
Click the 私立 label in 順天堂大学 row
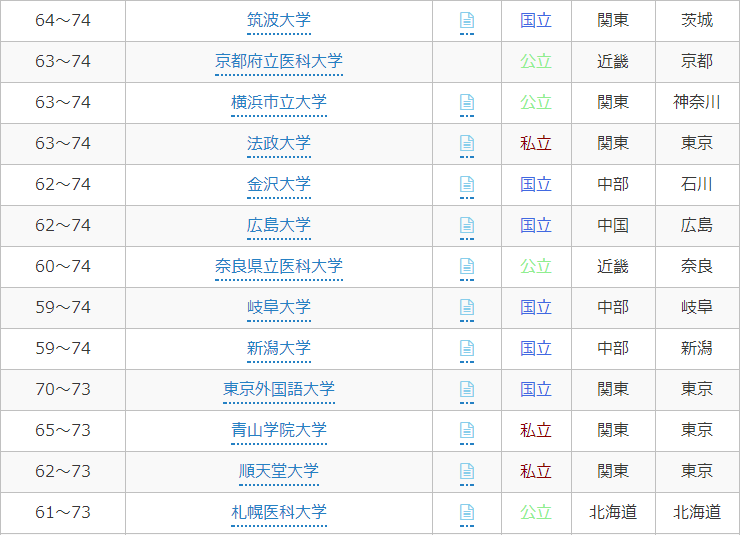pos(535,472)
